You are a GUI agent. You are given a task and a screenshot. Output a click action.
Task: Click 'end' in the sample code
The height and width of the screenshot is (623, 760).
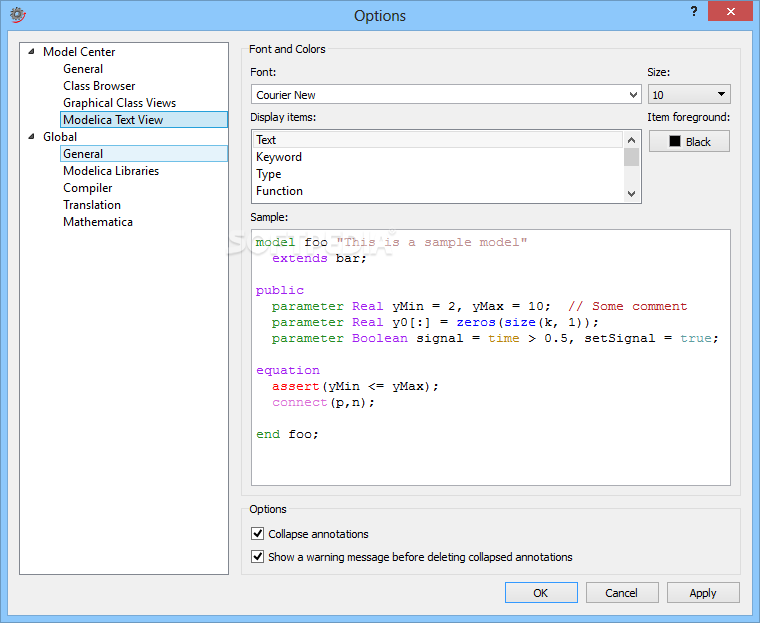(x=268, y=434)
